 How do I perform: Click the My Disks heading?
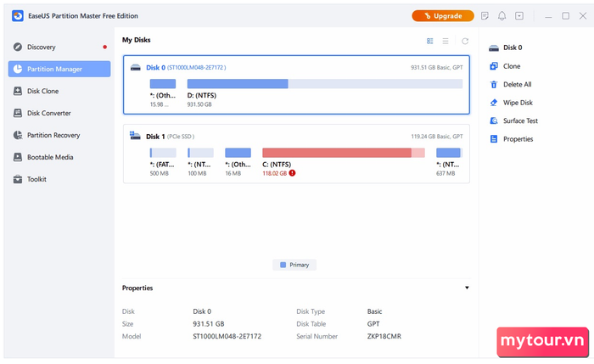[136, 40]
